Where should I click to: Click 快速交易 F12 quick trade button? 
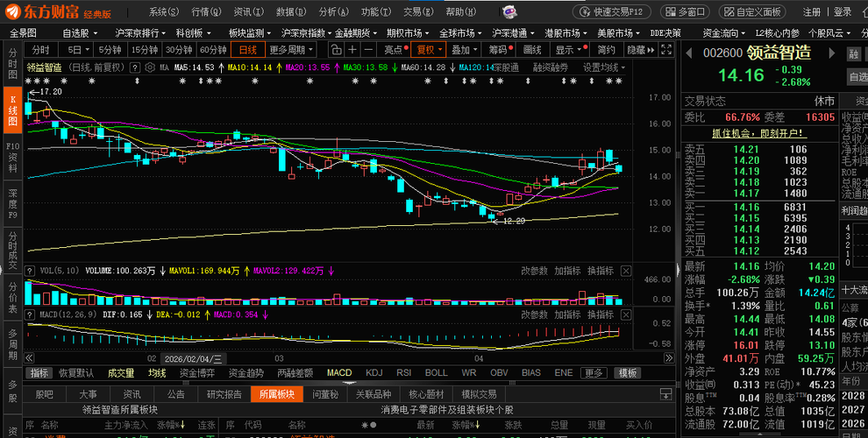[612, 11]
